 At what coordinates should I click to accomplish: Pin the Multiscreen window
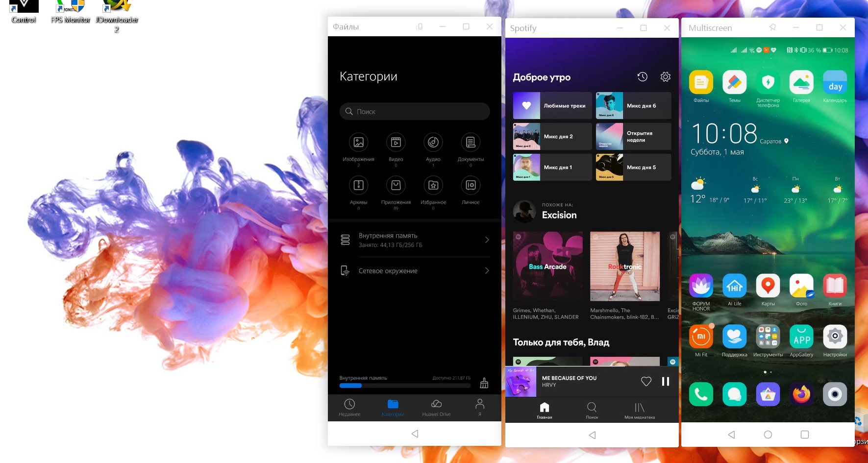point(772,27)
